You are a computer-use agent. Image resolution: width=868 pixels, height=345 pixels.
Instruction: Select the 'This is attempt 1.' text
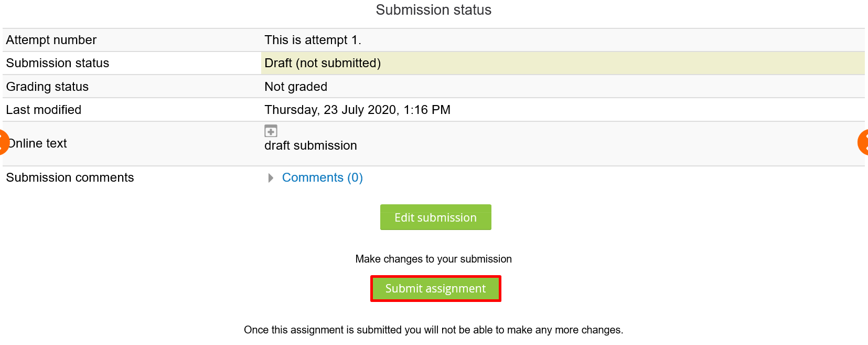tap(313, 40)
